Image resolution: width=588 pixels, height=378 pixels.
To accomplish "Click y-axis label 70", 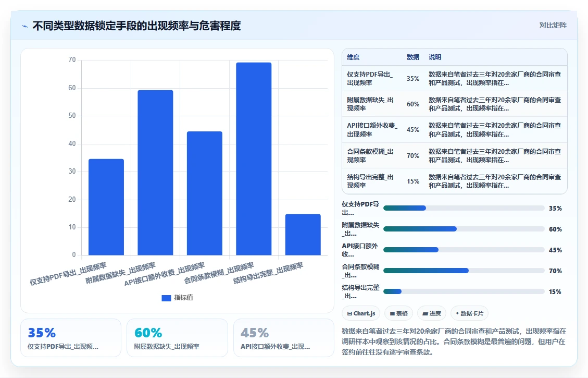I will click(x=72, y=59).
